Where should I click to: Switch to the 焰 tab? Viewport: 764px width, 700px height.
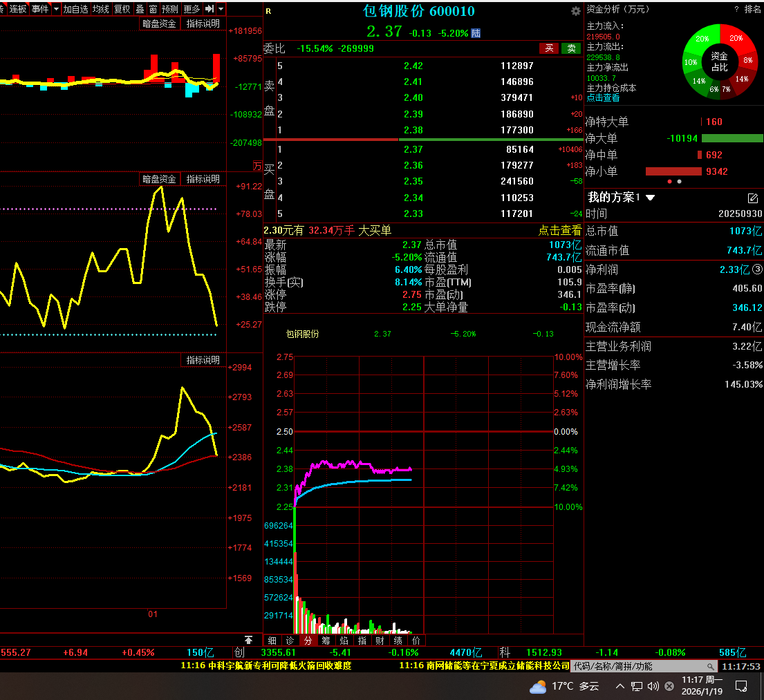(344, 641)
